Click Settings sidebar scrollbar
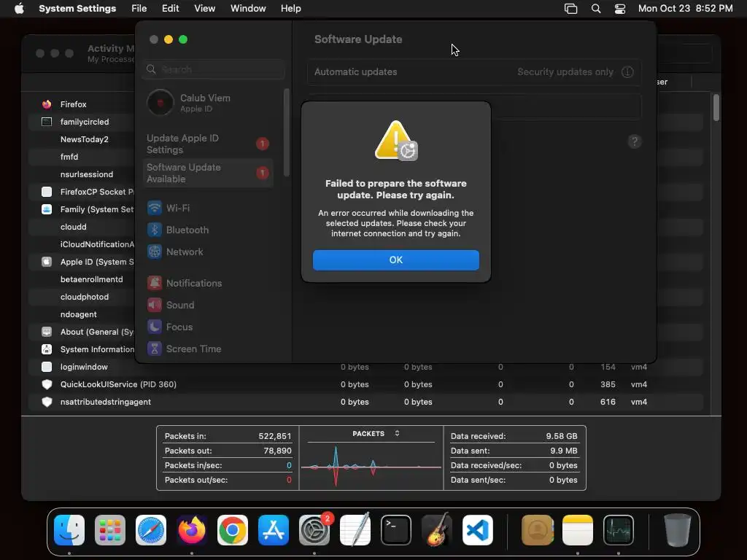The width and height of the screenshot is (747, 560). 286,132
